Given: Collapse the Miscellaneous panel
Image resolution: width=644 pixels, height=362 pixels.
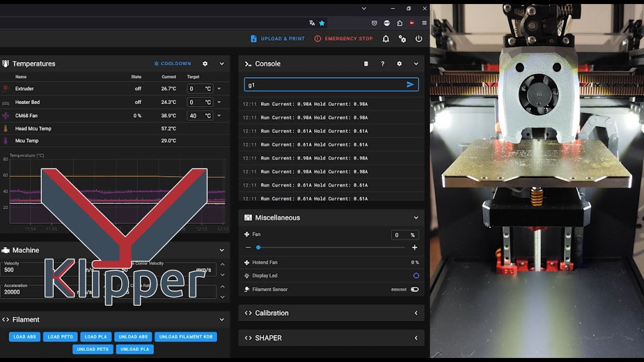Looking at the screenshot, I should [416, 218].
